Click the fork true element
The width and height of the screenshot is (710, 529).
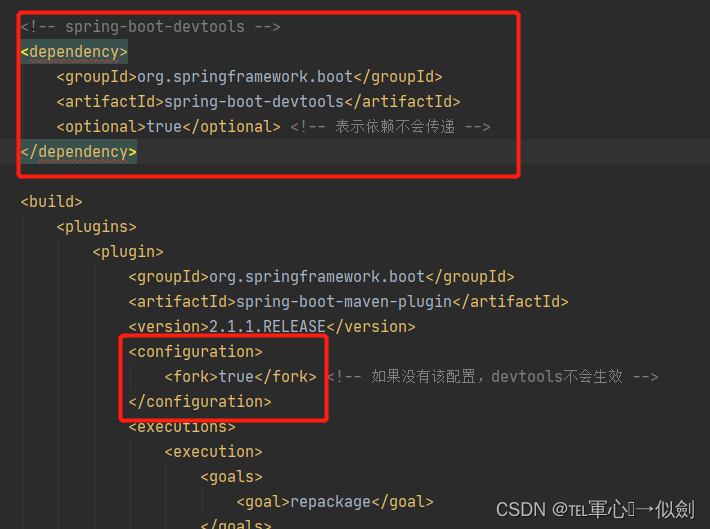[240, 377]
